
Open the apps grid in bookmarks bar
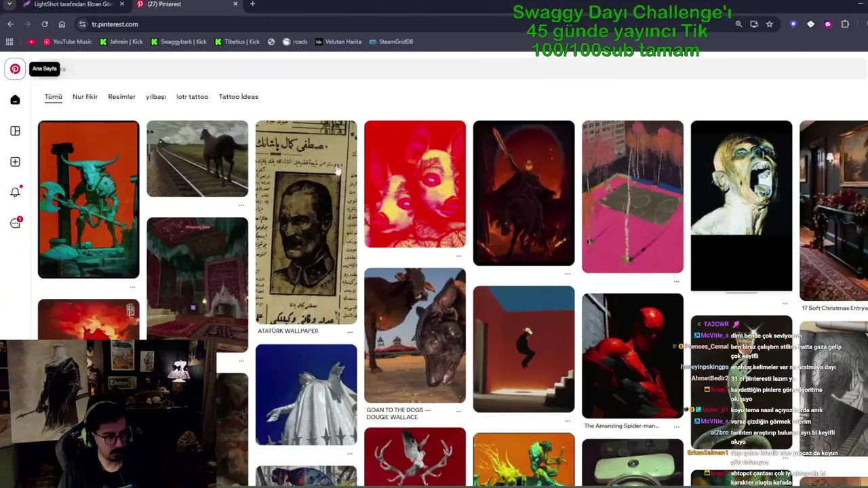[x=9, y=41]
